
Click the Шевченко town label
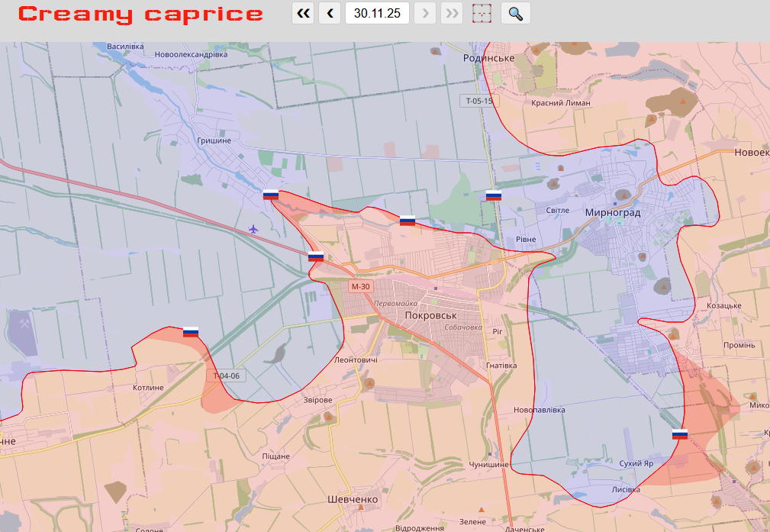pos(353,499)
